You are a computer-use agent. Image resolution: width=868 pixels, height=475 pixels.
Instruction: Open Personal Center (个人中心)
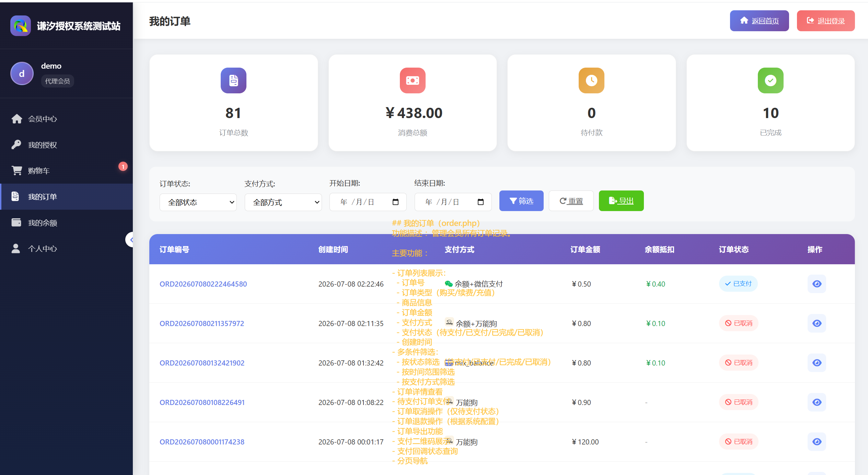pyautogui.click(x=66, y=248)
